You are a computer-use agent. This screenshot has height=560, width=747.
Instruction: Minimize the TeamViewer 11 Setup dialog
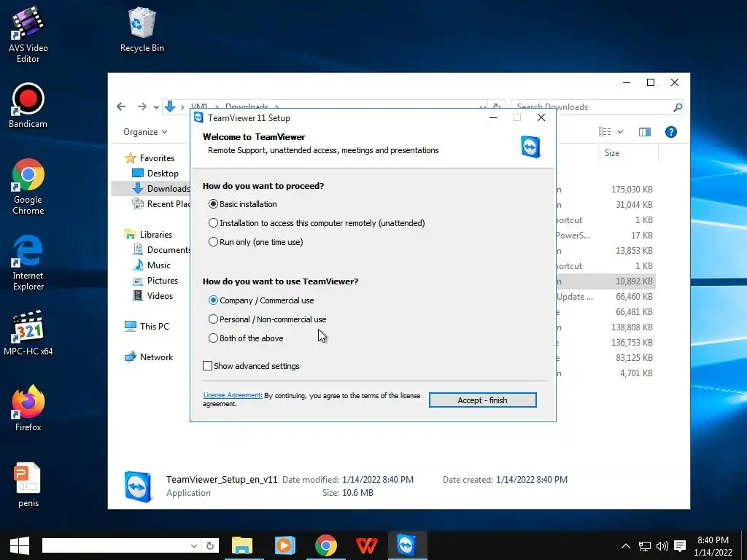(x=493, y=117)
